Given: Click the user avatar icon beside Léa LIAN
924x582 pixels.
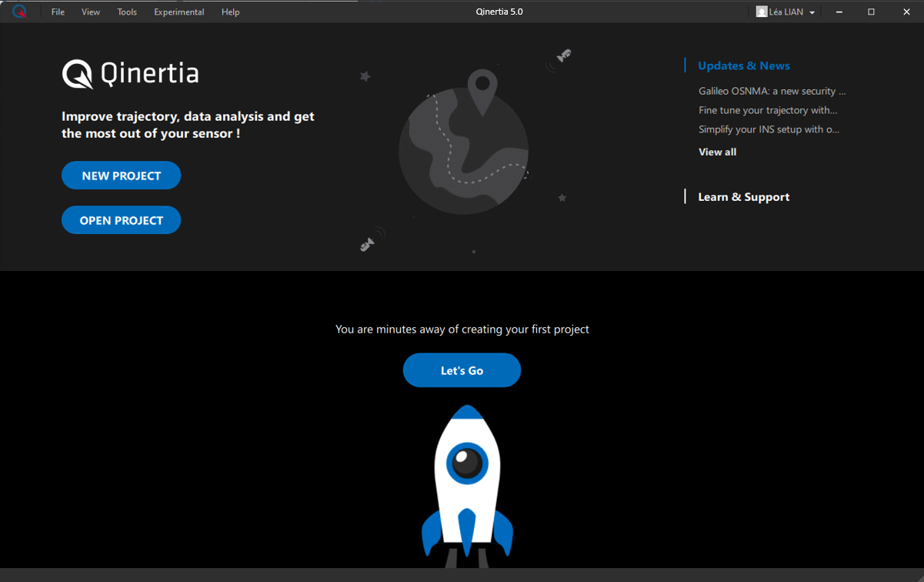Looking at the screenshot, I should pyautogui.click(x=762, y=12).
